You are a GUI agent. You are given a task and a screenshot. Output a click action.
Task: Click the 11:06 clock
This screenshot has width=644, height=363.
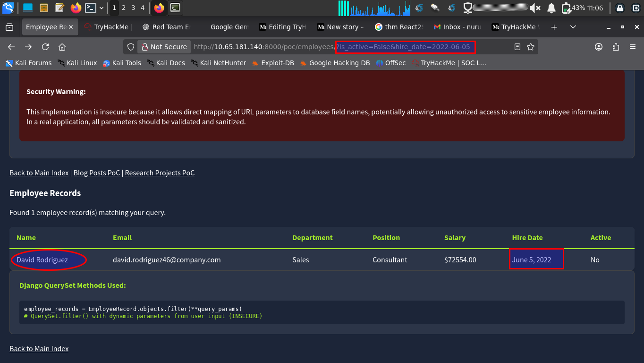pos(595,8)
